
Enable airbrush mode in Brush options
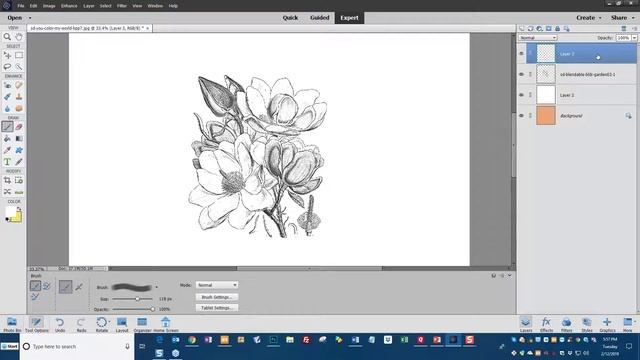(79, 287)
